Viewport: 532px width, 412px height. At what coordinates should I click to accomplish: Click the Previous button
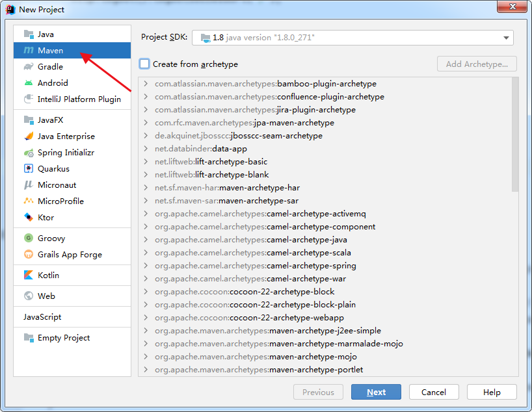[318, 392]
